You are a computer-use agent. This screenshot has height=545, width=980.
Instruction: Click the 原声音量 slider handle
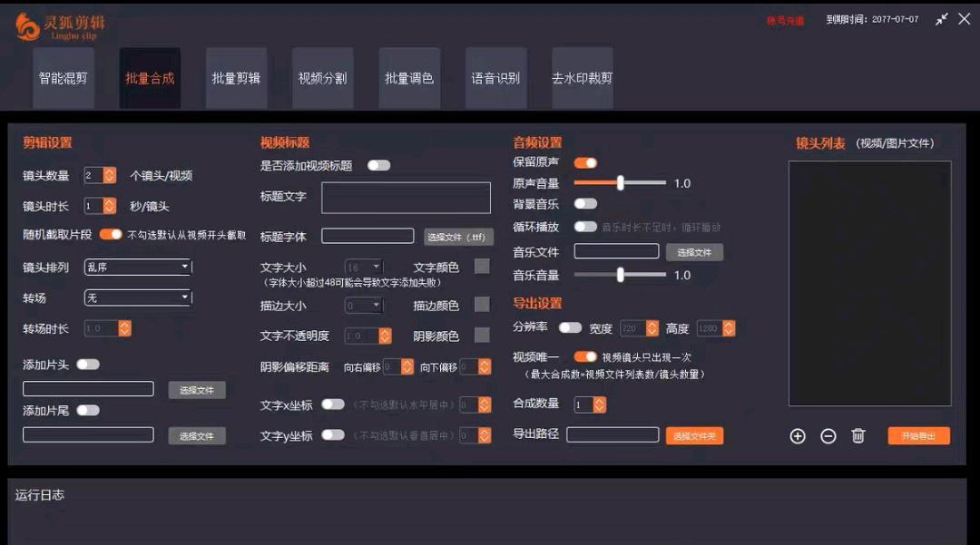tap(621, 183)
